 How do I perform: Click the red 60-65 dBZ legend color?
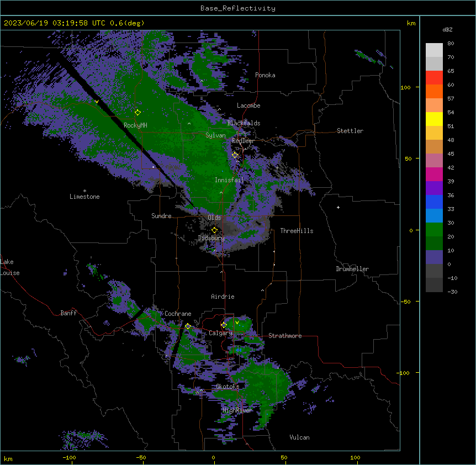tap(434, 77)
